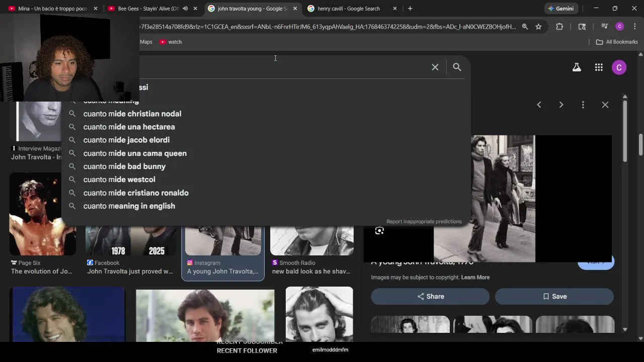Click Report inappropriate predictions link
The image size is (644, 362).
pyautogui.click(x=424, y=221)
